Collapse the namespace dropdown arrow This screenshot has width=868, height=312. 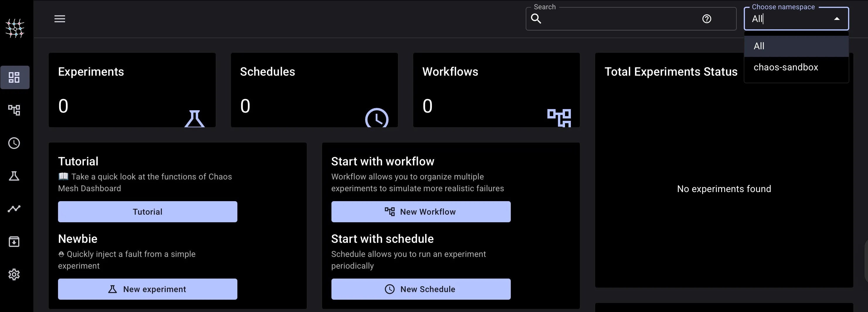(837, 19)
